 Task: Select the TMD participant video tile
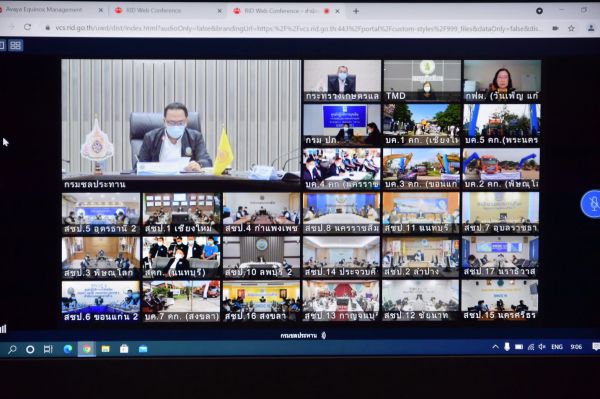point(422,81)
